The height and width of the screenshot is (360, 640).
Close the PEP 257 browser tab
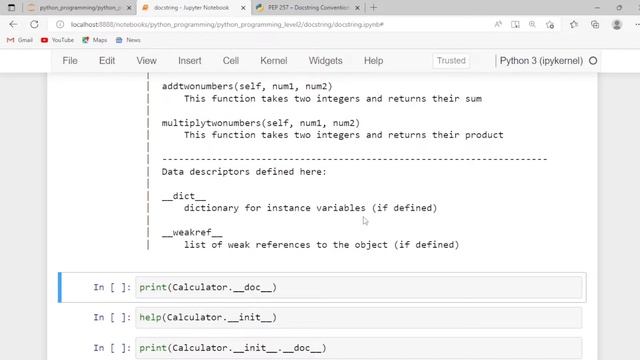point(358,8)
